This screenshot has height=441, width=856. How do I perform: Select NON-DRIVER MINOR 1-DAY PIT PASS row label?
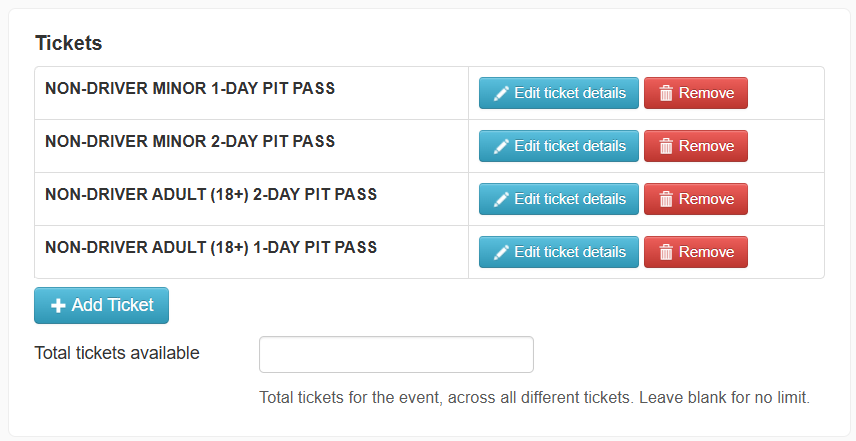tap(190, 88)
